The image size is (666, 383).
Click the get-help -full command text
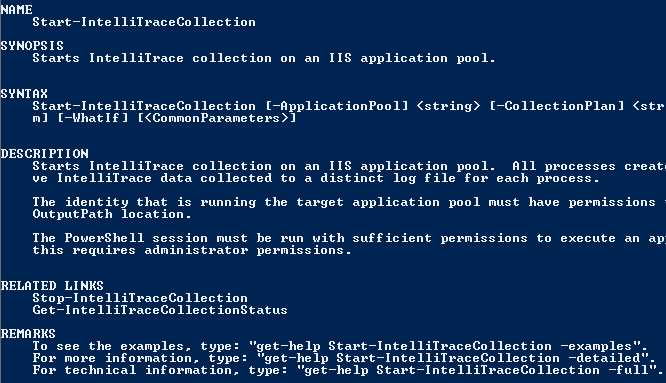pyautogui.click(x=480, y=370)
